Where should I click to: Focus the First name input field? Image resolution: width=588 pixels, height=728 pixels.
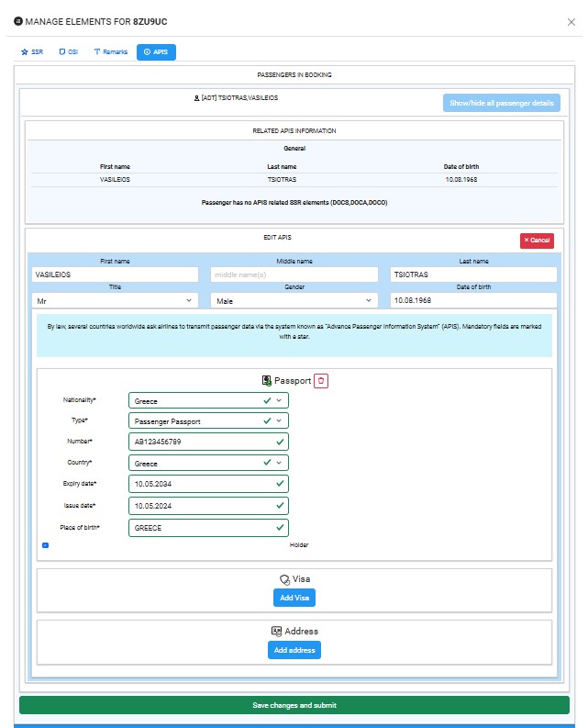coord(115,274)
